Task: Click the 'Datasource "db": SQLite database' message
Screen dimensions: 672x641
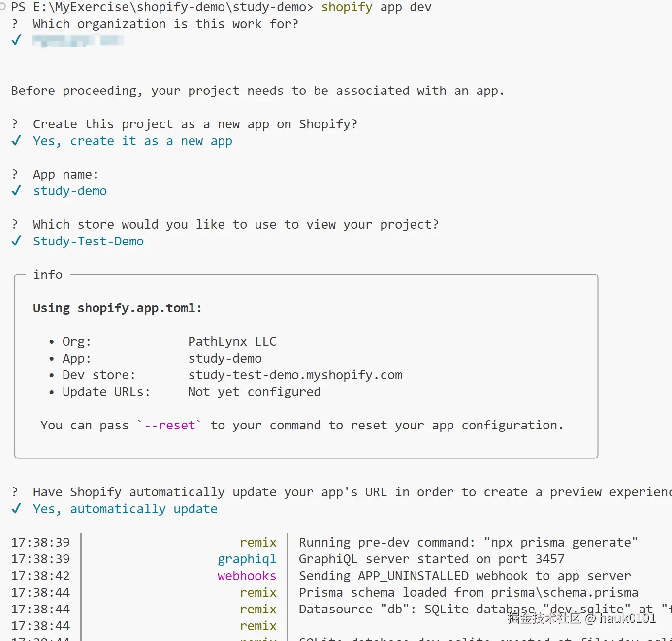Action: coord(485,610)
